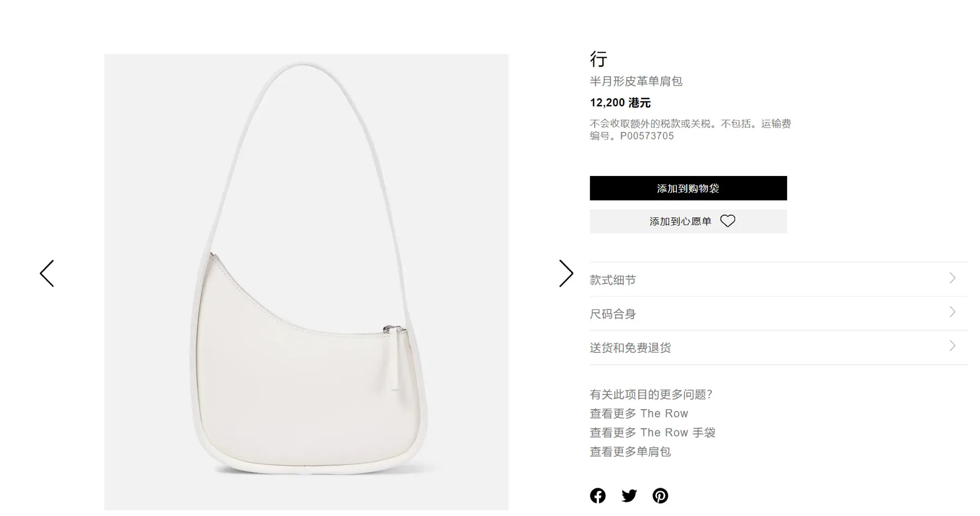Click the heart wishlist icon

[x=728, y=221]
